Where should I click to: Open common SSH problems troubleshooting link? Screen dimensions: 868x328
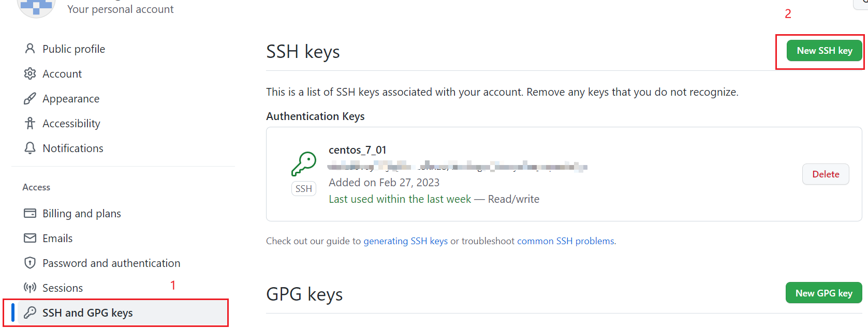tap(566, 241)
